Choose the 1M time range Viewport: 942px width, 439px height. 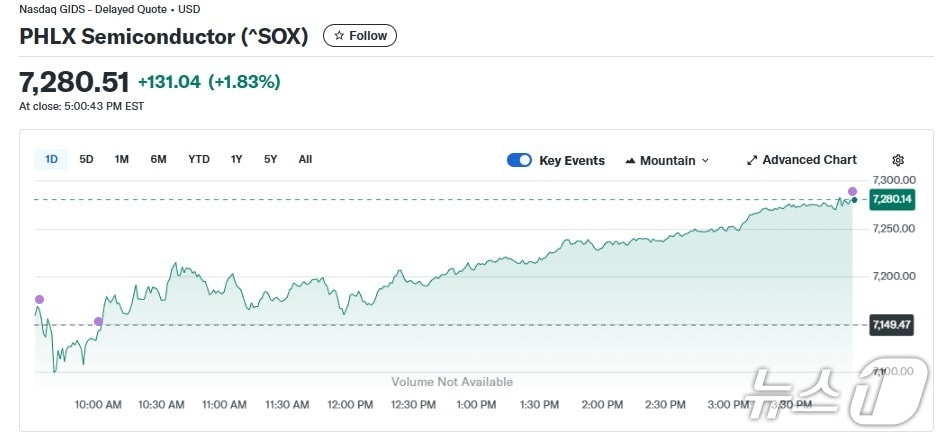[121, 159]
